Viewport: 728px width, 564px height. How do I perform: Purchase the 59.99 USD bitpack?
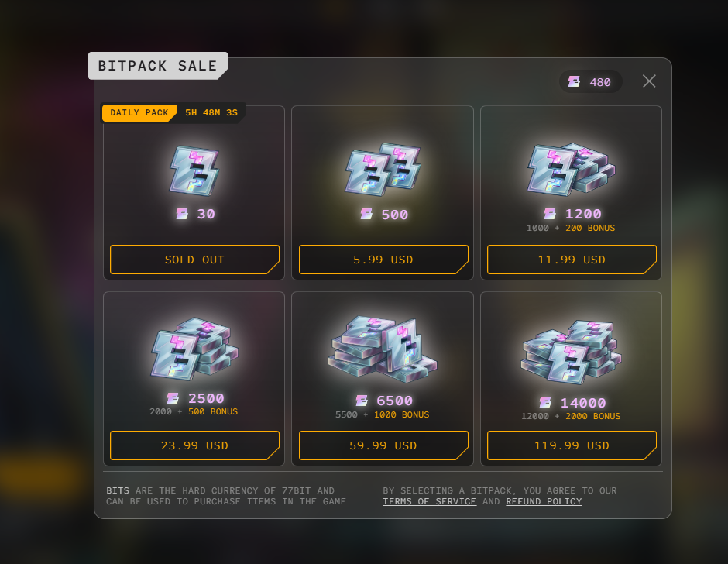(x=383, y=445)
